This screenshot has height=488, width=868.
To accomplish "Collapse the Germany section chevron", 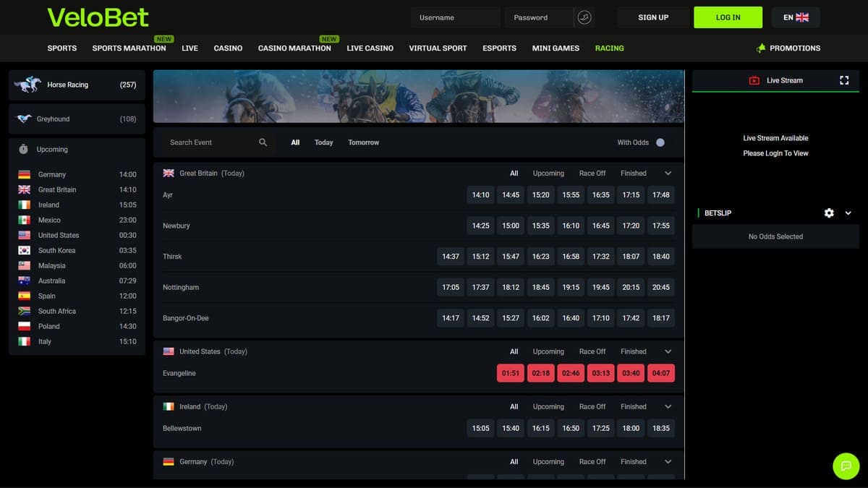I will pyautogui.click(x=668, y=461).
